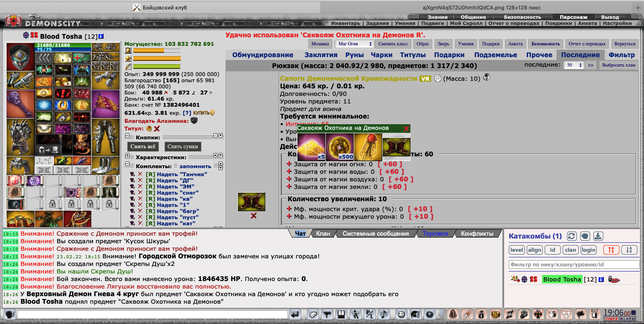Click Надеть "Танчик" set link

coord(182,175)
